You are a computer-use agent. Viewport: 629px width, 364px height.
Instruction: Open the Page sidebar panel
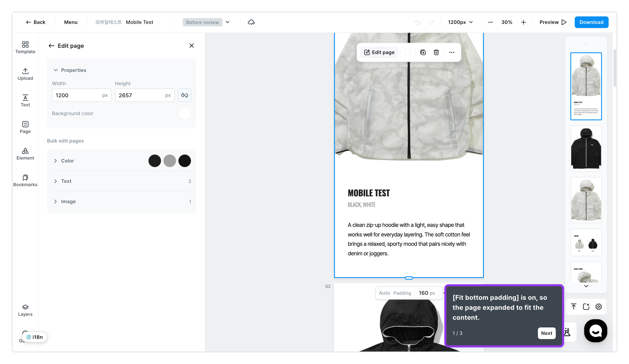click(25, 127)
